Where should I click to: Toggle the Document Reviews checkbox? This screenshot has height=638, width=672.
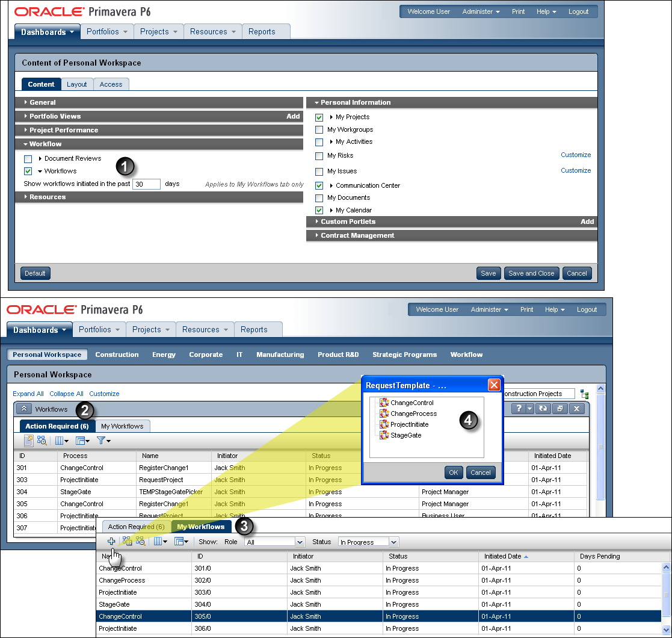coord(28,159)
